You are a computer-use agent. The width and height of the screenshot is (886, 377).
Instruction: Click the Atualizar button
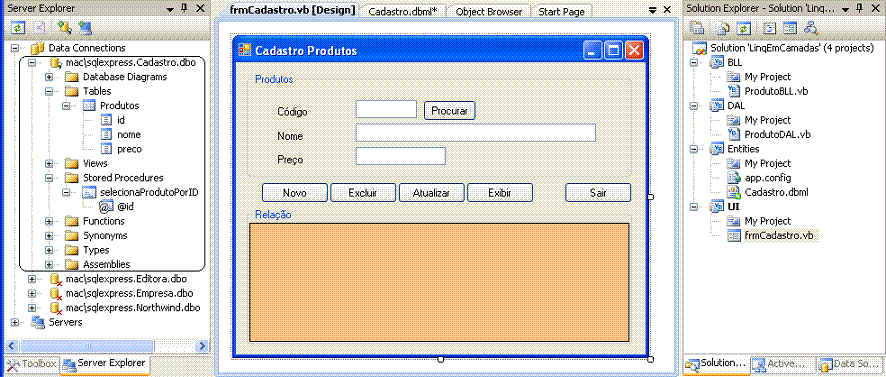coord(432,193)
